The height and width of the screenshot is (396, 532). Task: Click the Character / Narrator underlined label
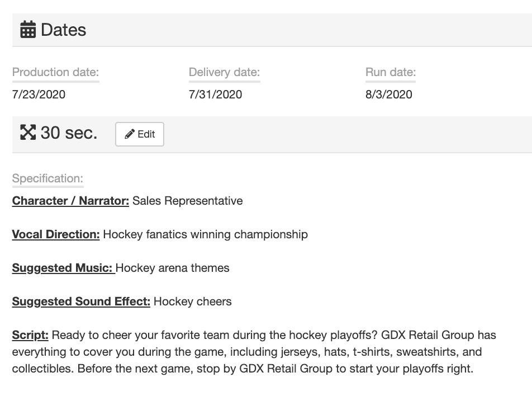[70, 201]
